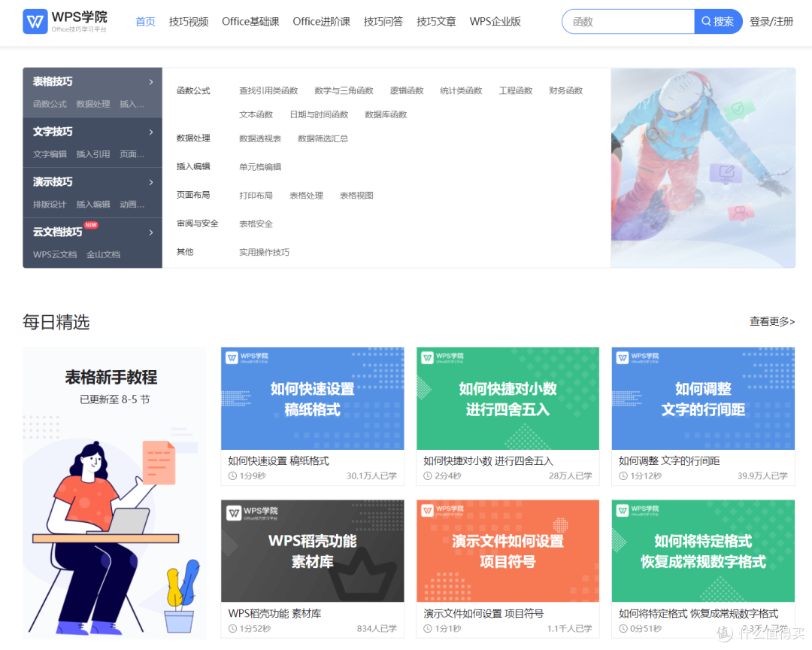
Task: Open the 技巧视频 nav item
Action: [189, 21]
